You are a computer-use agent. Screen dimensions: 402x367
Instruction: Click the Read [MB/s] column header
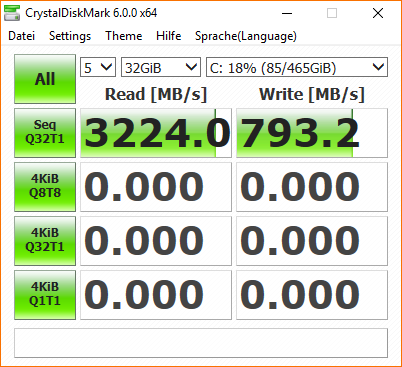point(156,94)
